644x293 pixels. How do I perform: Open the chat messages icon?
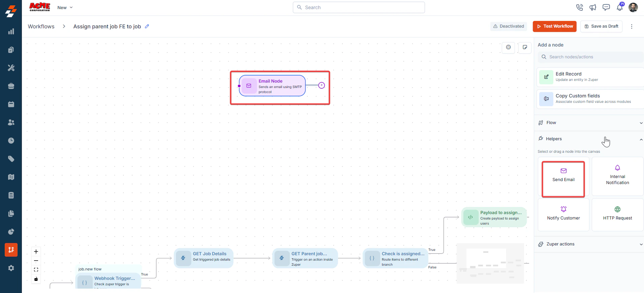(x=606, y=7)
